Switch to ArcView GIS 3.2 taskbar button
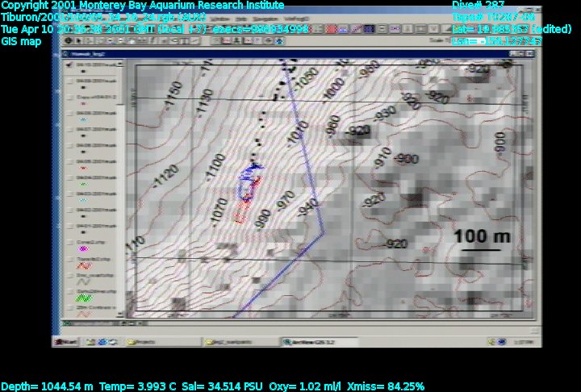Viewport: 581px width, 392px height. 320,342
